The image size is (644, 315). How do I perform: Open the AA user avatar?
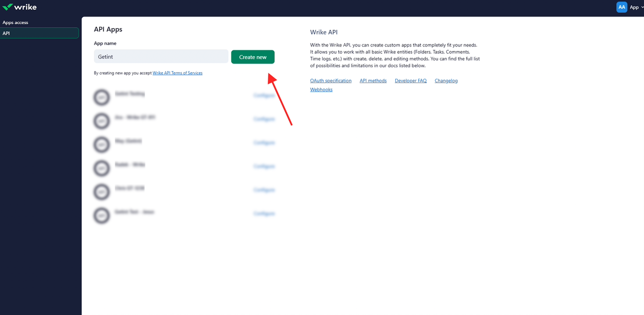pos(621,7)
